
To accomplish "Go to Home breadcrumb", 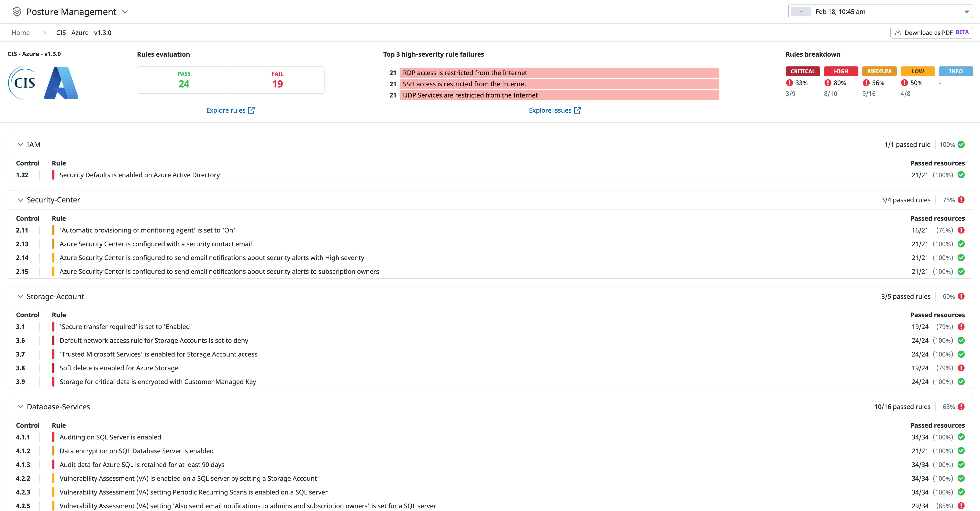I will [x=21, y=33].
